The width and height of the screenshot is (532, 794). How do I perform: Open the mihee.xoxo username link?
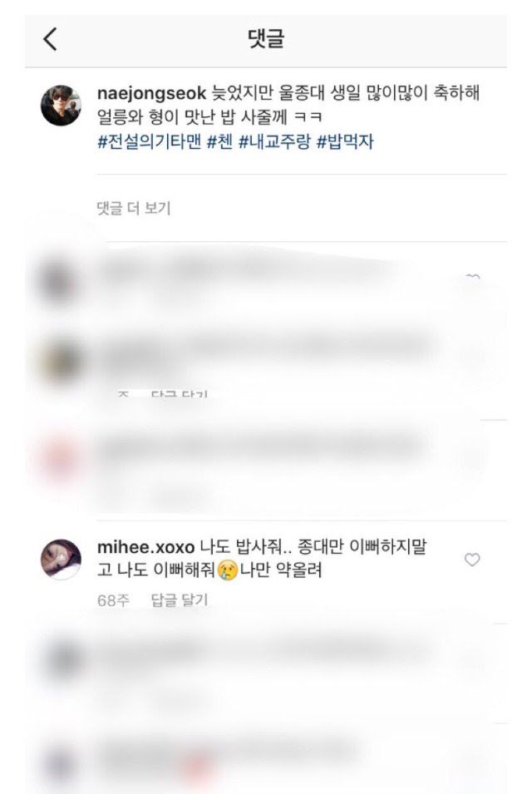pos(145,547)
